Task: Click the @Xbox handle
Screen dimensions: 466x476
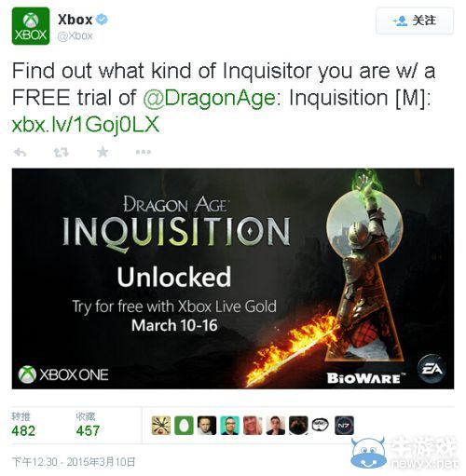Action: pos(75,35)
